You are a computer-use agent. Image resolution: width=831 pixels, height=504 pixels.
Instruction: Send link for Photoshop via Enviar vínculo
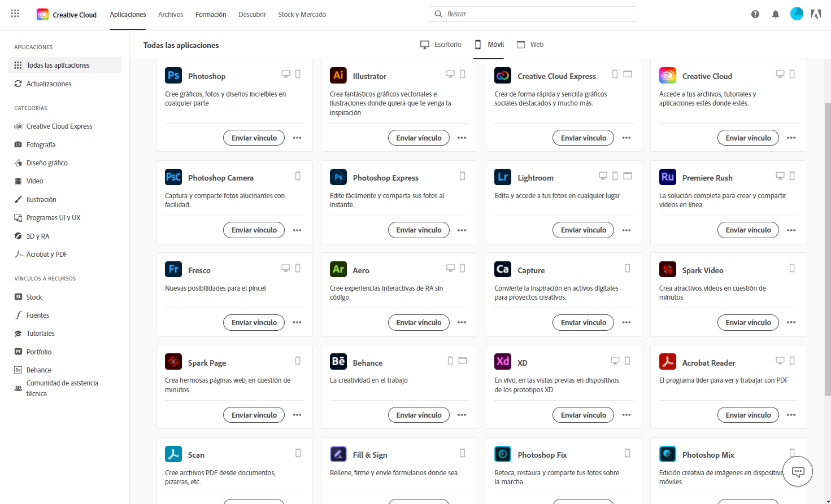point(254,138)
